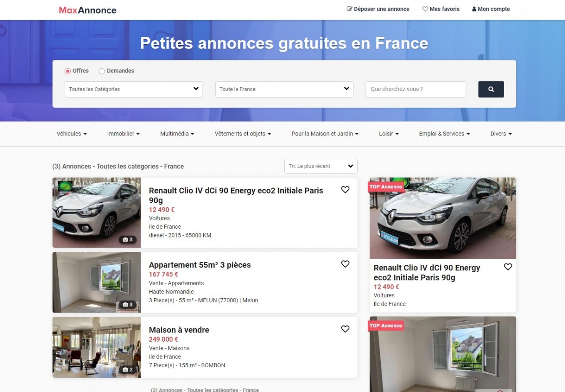Click photo count badge on Renault Clio thumbnail
The height and width of the screenshot is (392, 565).
[128, 240]
